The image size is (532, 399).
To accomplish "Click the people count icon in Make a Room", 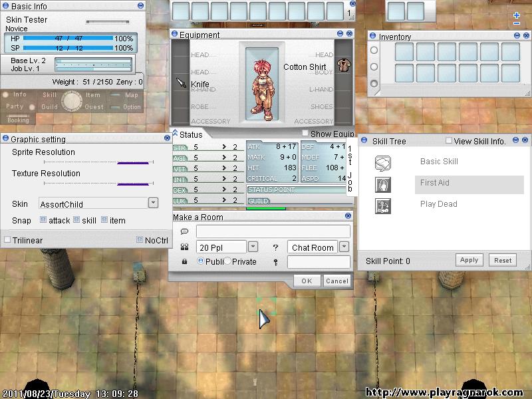I will coord(184,247).
